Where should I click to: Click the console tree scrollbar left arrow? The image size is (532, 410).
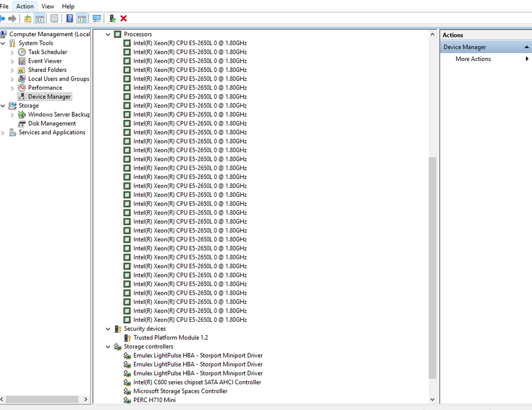click(2, 400)
